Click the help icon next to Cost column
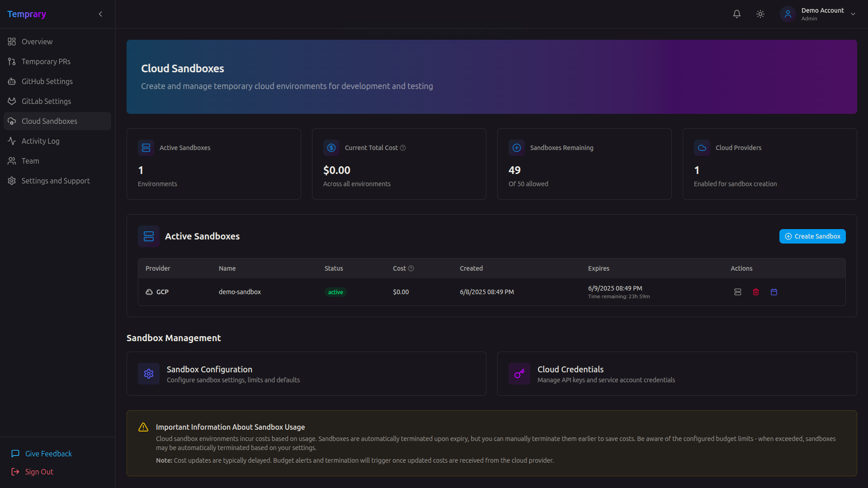 coord(411,268)
